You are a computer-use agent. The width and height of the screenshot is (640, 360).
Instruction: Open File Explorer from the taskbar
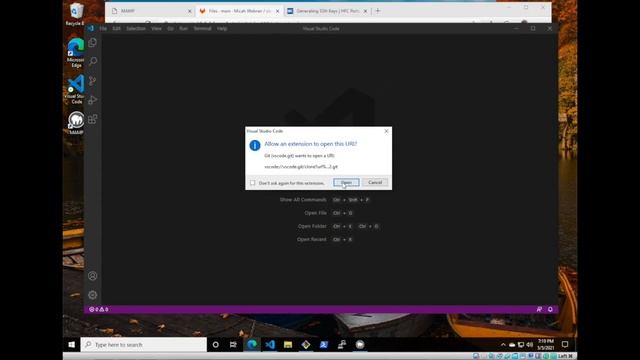[x=288, y=344]
